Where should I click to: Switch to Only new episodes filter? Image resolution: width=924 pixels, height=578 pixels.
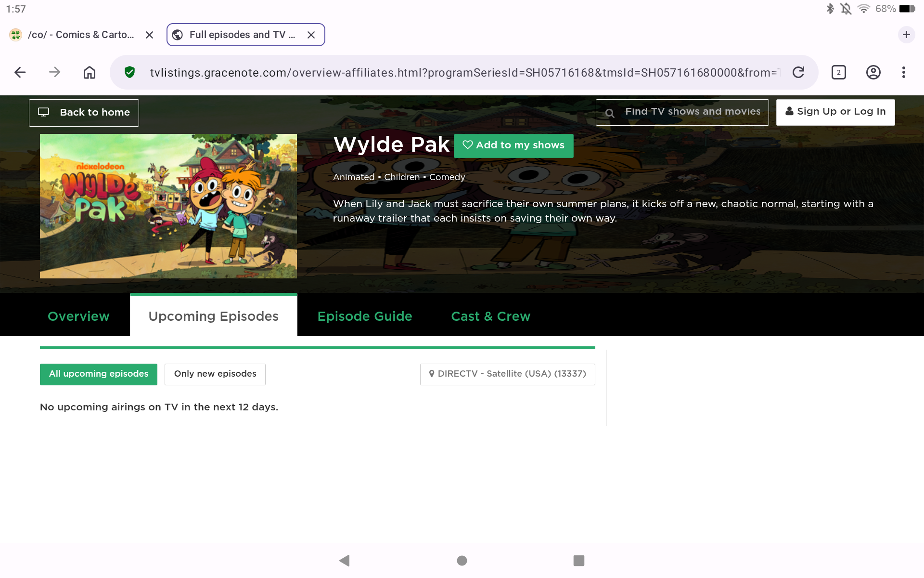point(215,374)
